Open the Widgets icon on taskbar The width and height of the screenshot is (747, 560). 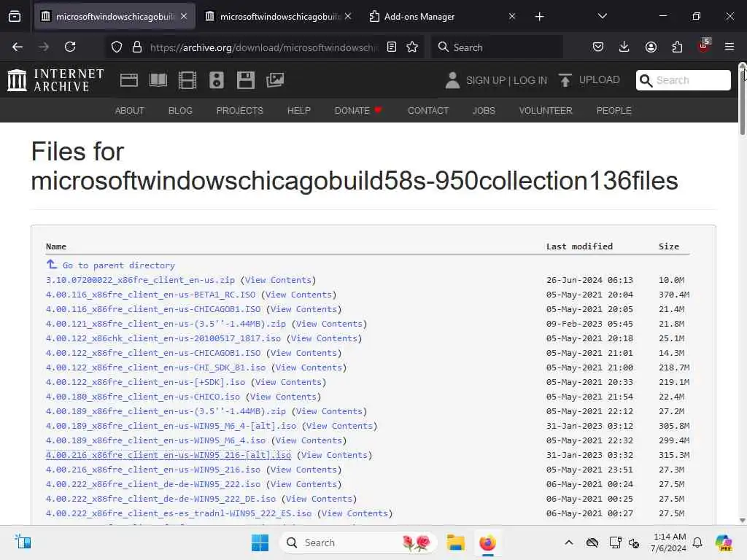tap(23, 542)
